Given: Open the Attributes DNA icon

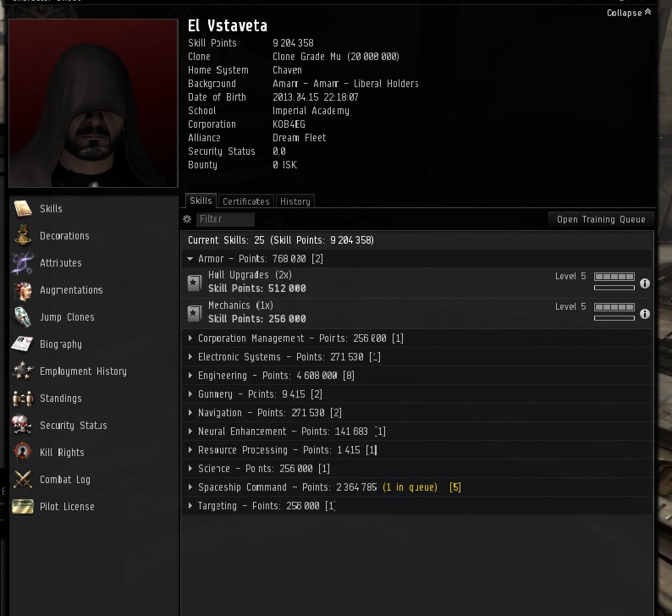Looking at the screenshot, I should pos(23,262).
